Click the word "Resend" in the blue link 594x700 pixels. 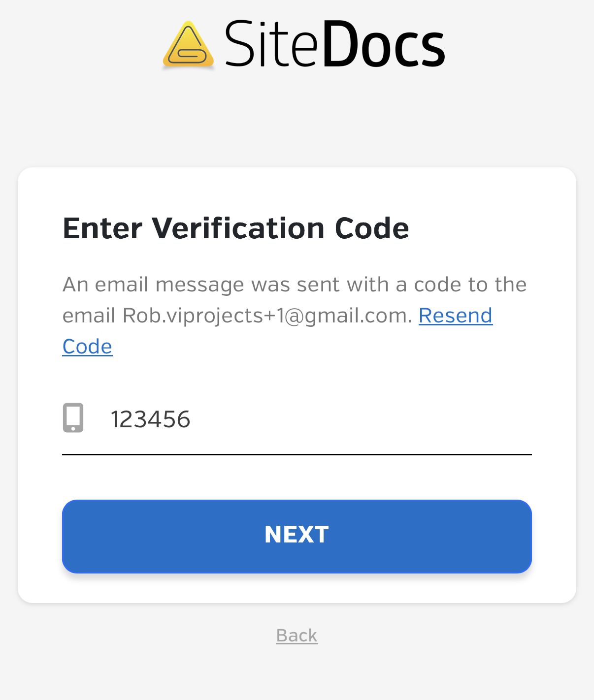coord(455,316)
